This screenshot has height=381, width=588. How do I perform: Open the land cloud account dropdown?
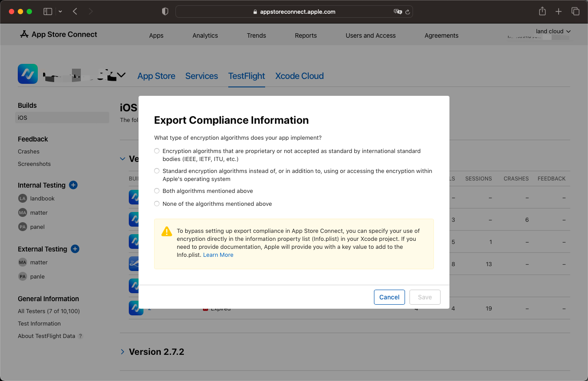click(553, 31)
